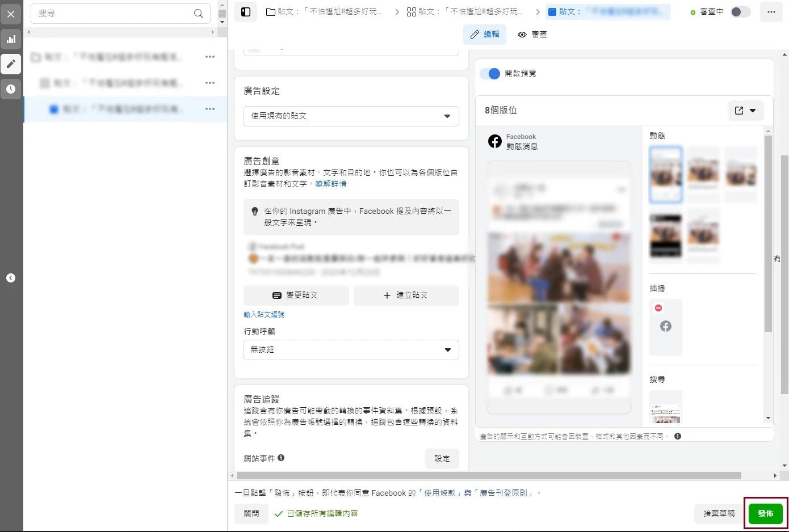Toggle the 審查中 status switch

[x=740, y=12]
